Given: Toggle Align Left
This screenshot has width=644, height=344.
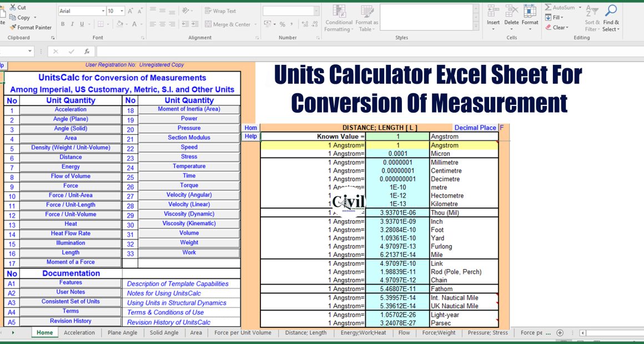Looking at the screenshot, I should pos(153,24).
